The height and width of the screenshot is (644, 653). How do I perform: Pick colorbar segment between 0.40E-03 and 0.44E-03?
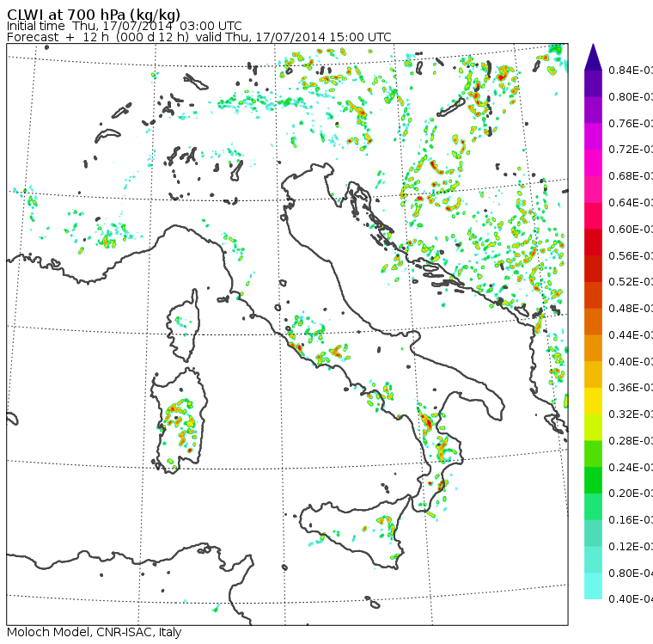pos(594,348)
